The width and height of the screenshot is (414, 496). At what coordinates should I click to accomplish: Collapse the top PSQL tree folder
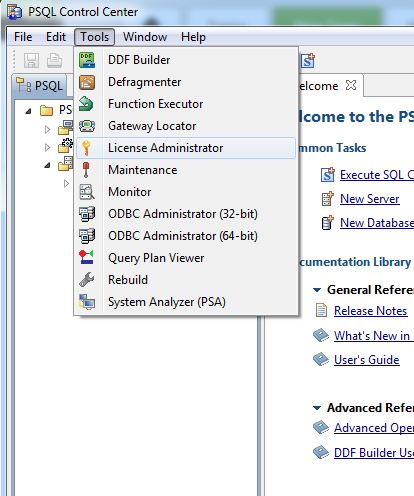[x=29, y=111]
